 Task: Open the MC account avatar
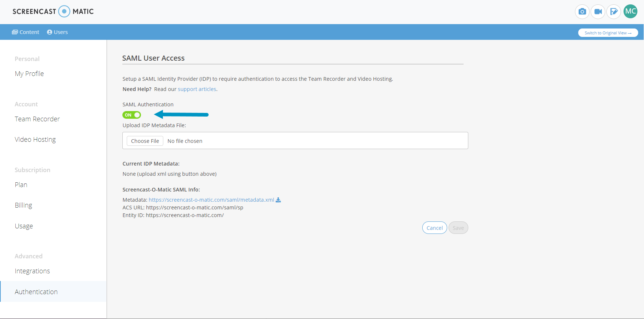(x=630, y=11)
